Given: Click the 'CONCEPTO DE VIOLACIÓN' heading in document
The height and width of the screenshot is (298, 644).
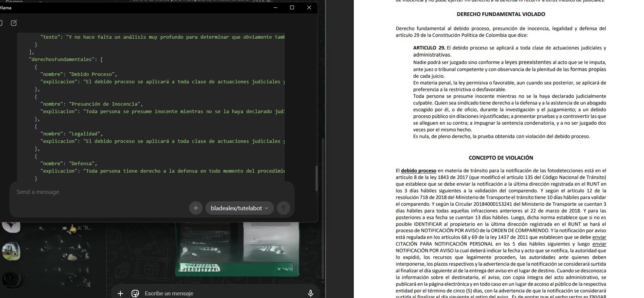Looking at the screenshot, I should [x=501, y=158].
